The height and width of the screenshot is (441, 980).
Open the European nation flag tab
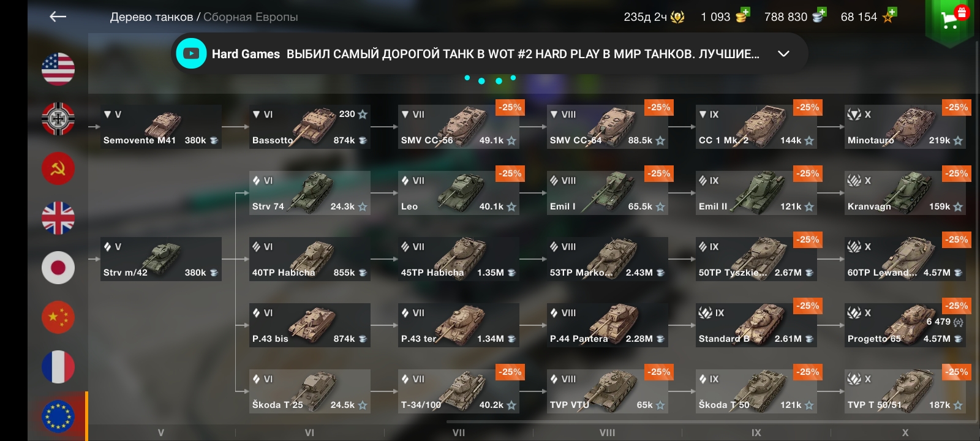pyautogui.click(x=58, y=417)
